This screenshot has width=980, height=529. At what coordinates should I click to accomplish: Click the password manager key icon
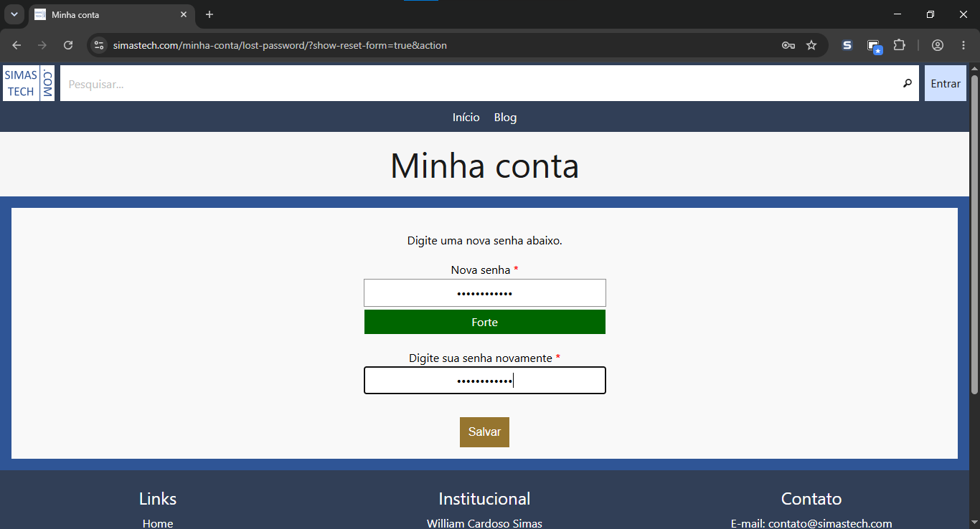pyautogui.click(x=788, y=45)
